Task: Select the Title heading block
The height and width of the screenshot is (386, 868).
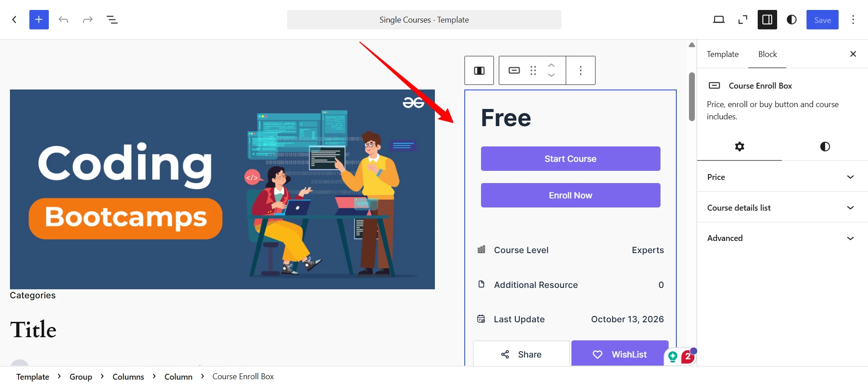Action: 33,330
